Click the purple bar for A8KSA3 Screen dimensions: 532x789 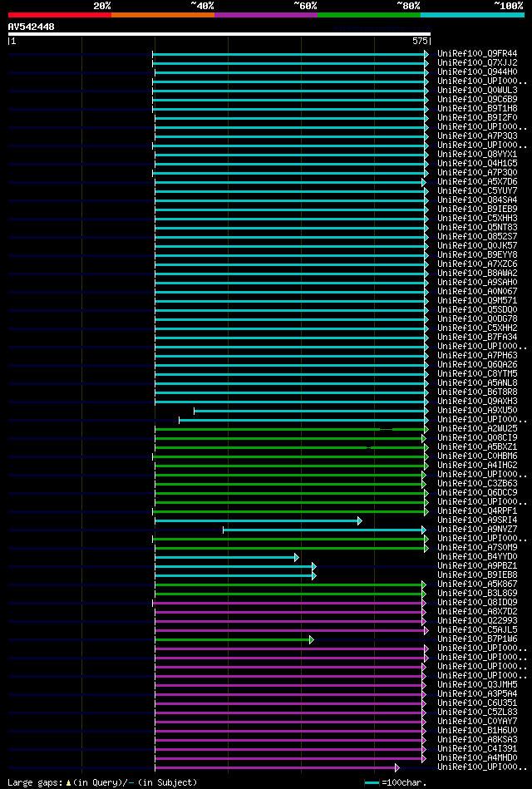click(290, 740)
